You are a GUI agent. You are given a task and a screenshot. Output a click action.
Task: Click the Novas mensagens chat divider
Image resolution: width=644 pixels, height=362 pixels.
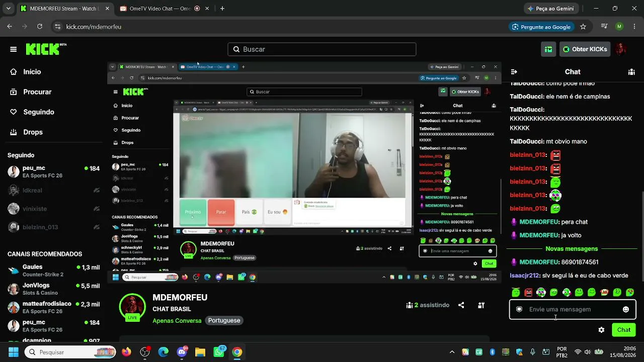[572, 249]
